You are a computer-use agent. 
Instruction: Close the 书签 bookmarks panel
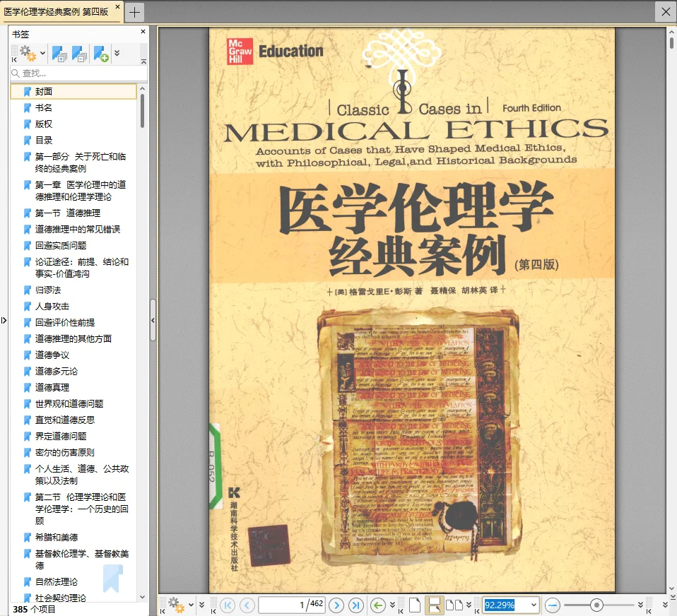pos(143,32)
